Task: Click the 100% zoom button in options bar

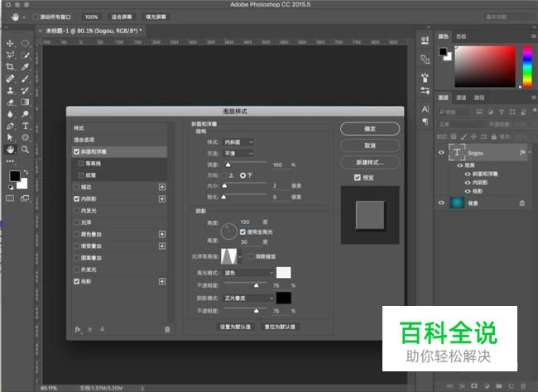Action: 91,17
